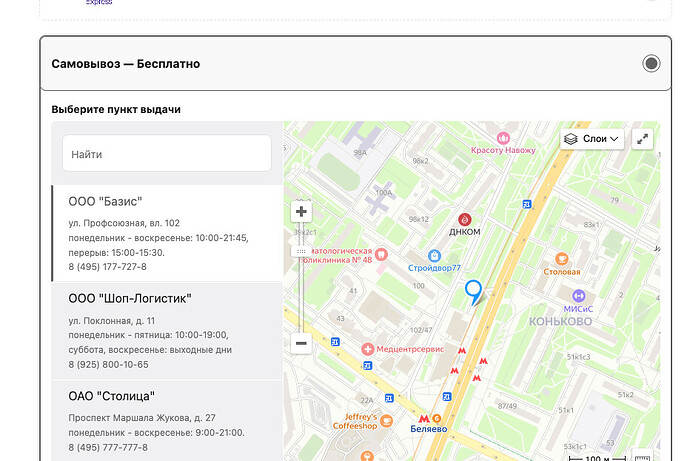
Task: Click the 100 м map scale indicator
Action: [597, 458]
